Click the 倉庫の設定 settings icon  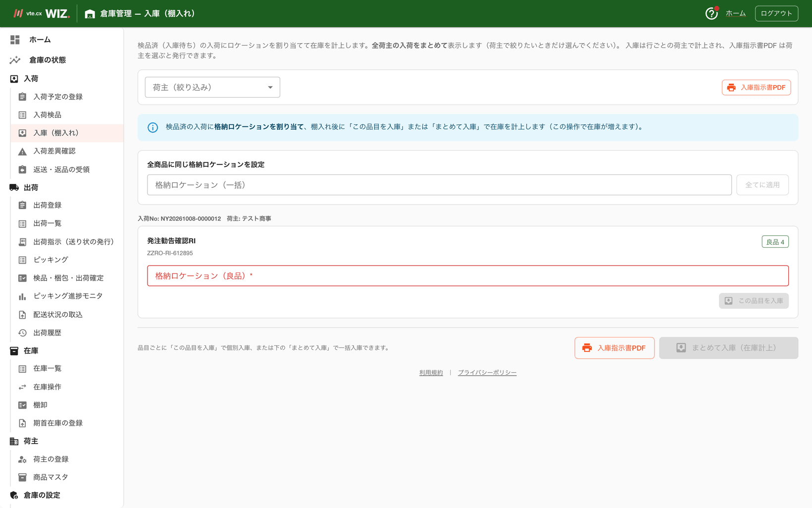pos(14,495)
